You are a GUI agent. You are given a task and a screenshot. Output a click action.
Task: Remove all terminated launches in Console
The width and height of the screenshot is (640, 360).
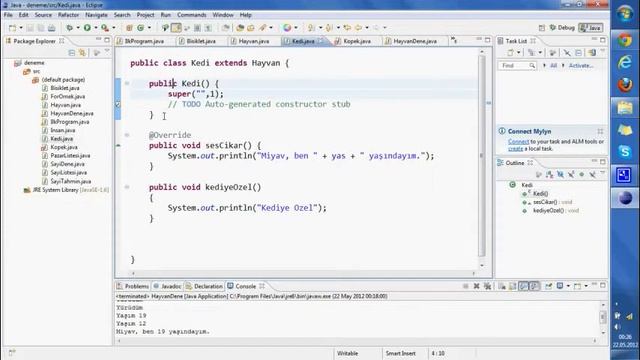(487, 286)
